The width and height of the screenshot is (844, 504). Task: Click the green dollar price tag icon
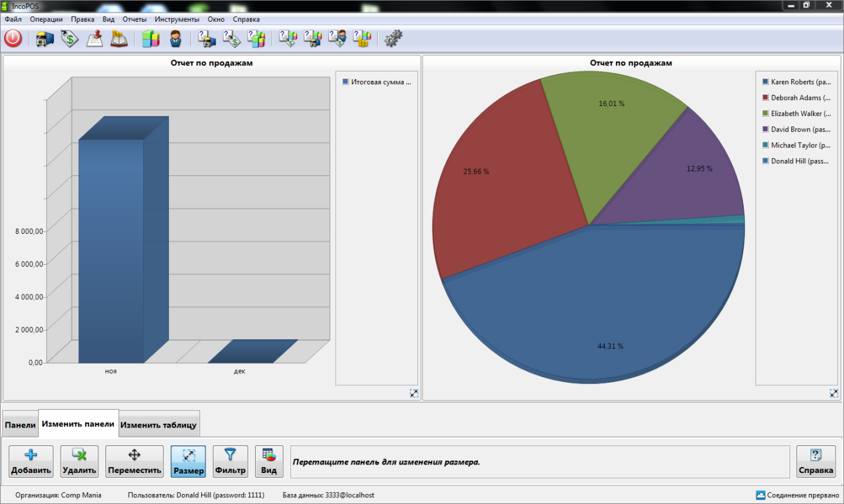(x=69, y=39)
